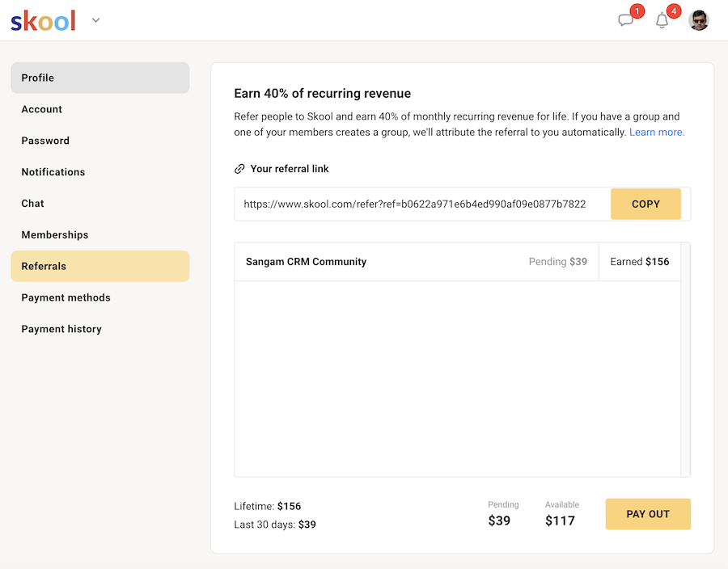This screenshot has height=569, width=728.
Task: View Payment history
Action: 99,329
